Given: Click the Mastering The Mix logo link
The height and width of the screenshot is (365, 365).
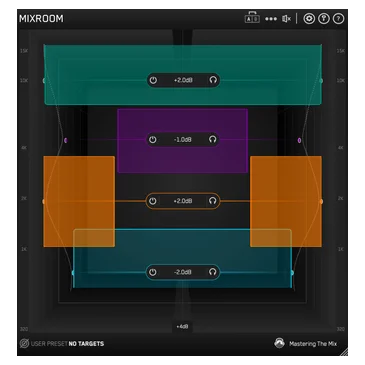Looking at the screenshot, I should tap(306, 343).
